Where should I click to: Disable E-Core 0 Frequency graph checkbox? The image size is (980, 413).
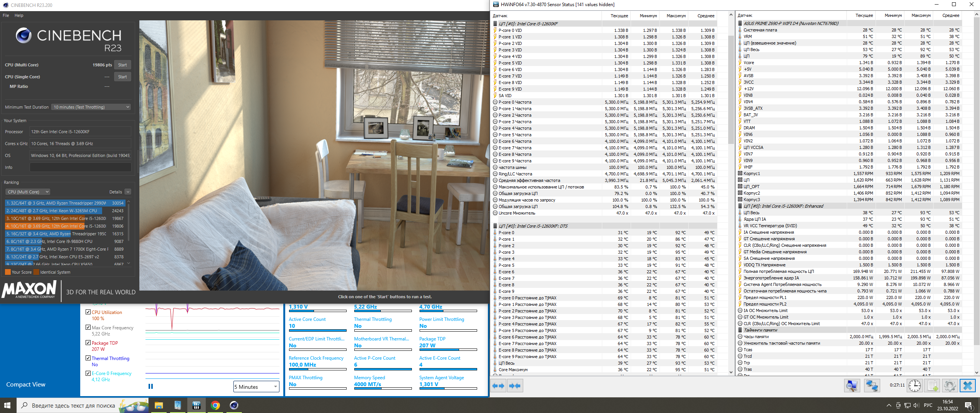coord(88,373)
